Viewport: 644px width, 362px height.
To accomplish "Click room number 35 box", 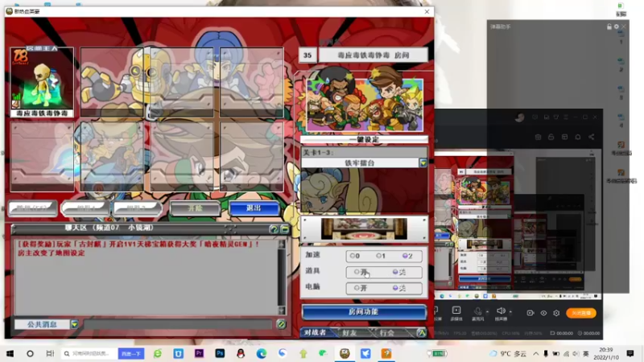I will [308, 55].
